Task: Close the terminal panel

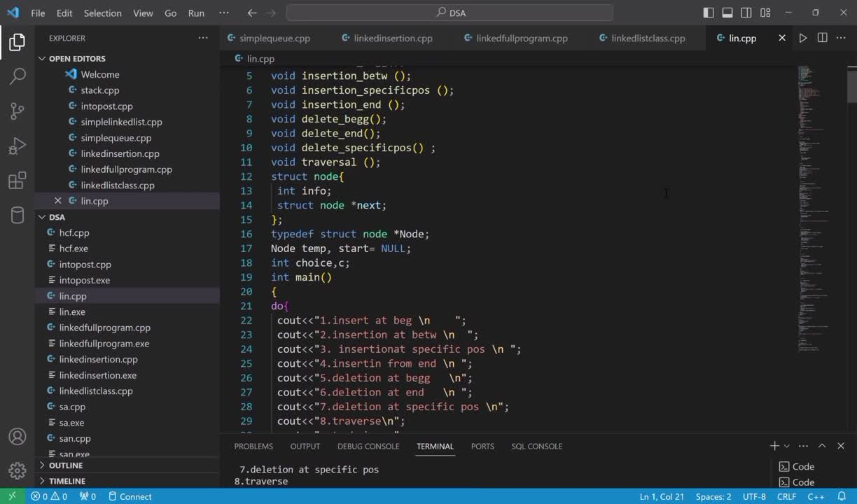Action: point(841,446)
